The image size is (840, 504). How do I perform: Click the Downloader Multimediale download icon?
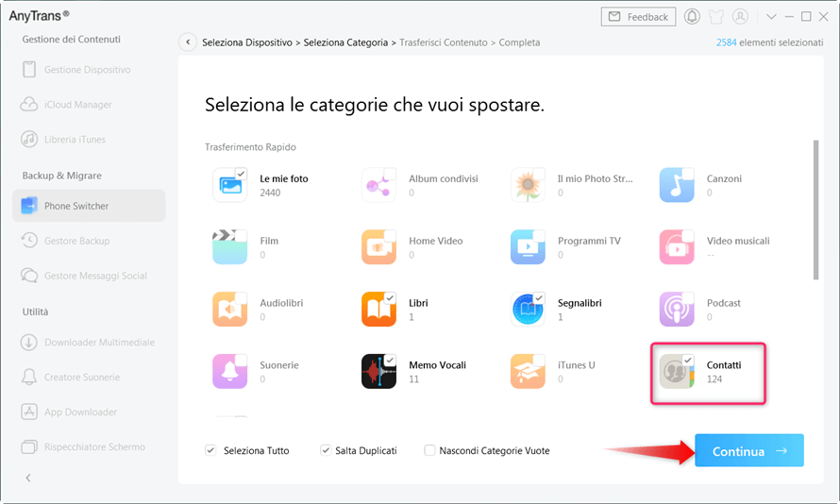point(29,343)
